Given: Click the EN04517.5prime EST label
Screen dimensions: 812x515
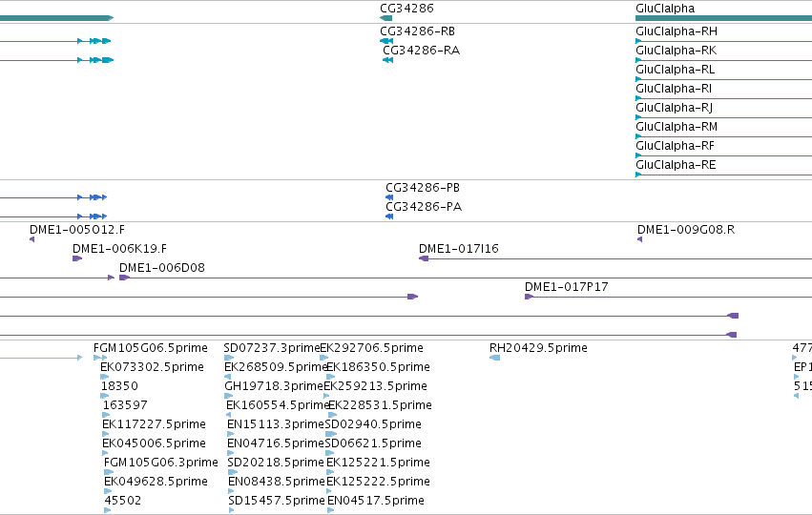Looking at the screenshot, I should click(x=376, y=501).
